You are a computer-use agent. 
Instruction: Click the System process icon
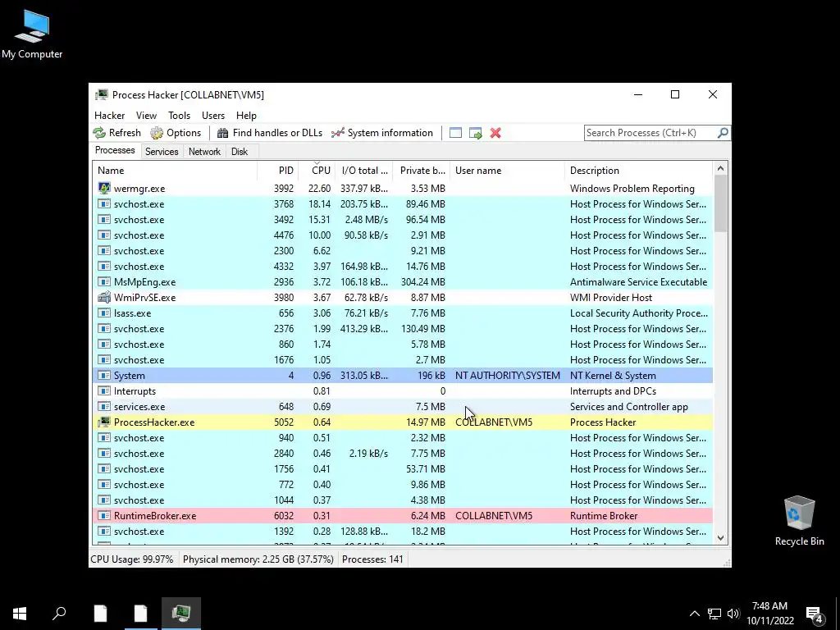tap(104, 376)
